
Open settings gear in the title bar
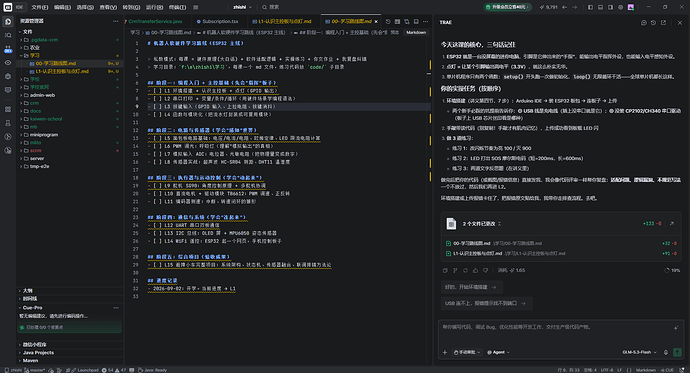[621, 7]
